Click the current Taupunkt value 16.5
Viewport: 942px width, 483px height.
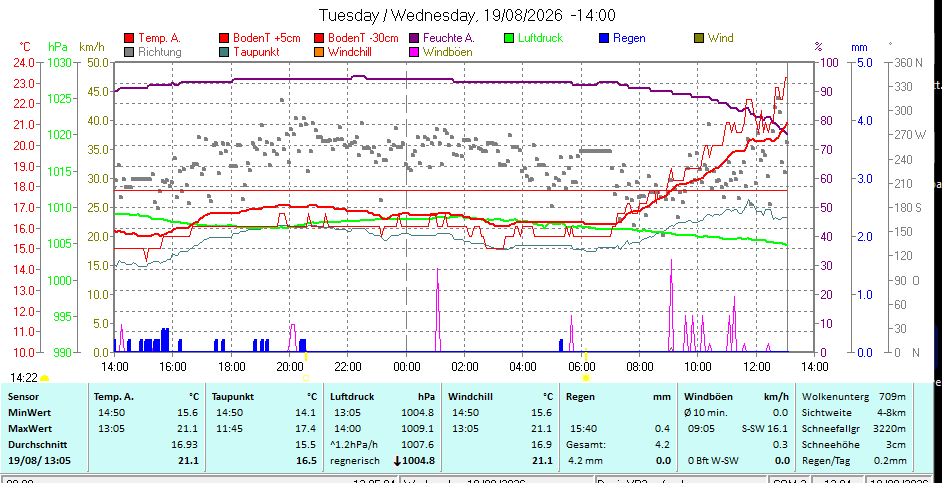pos(306,461)
